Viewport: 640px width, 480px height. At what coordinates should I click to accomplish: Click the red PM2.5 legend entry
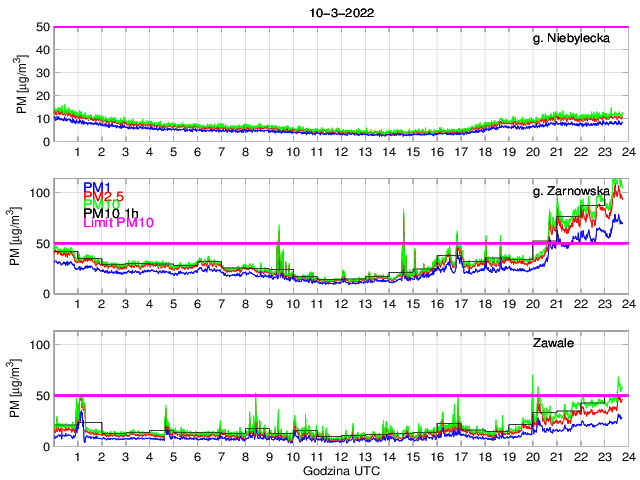coord(103,196)
